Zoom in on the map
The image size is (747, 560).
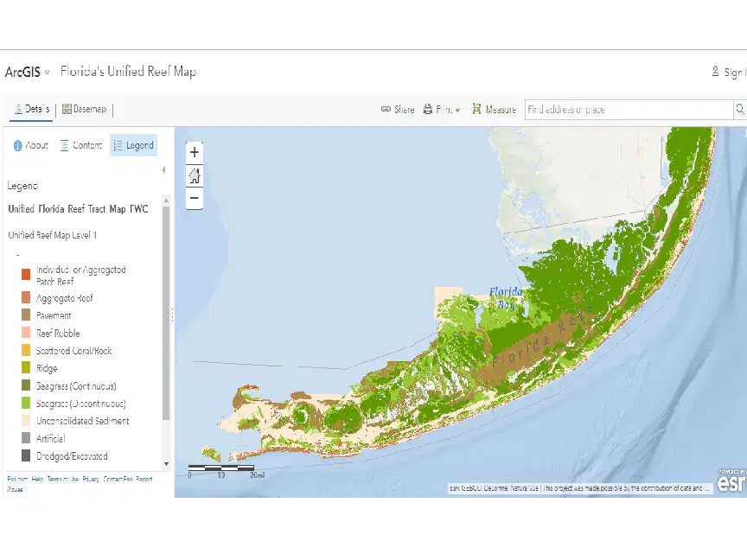click(194, 152)
